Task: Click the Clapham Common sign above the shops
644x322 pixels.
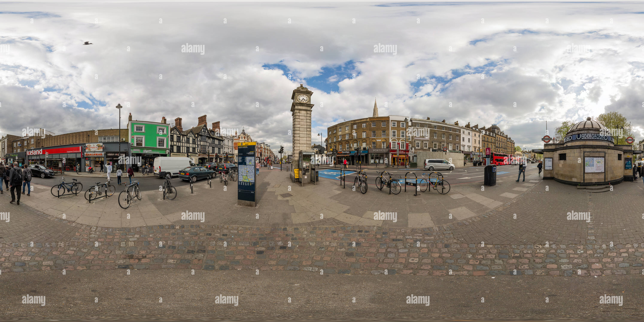Action: (73, 152)
